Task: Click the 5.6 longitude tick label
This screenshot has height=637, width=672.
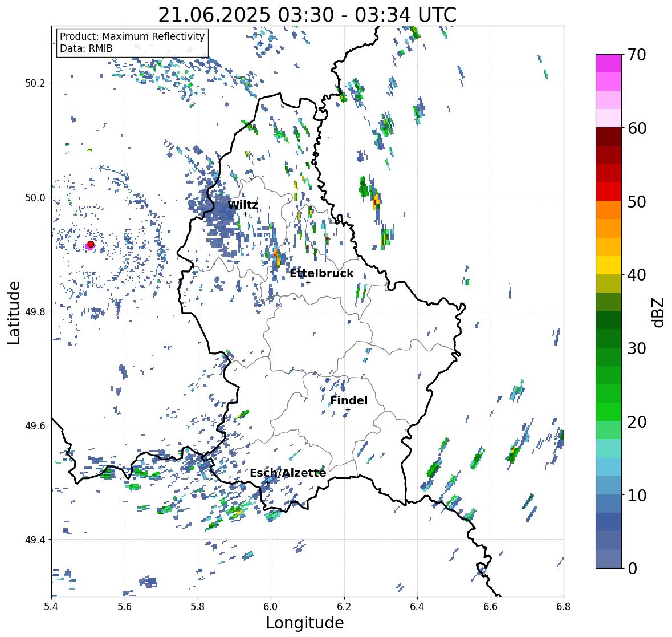Action: 124,607
